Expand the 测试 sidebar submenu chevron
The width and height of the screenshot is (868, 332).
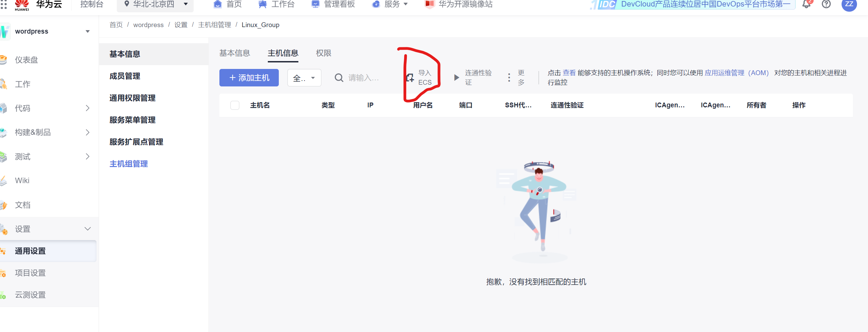tap(88, 157)
